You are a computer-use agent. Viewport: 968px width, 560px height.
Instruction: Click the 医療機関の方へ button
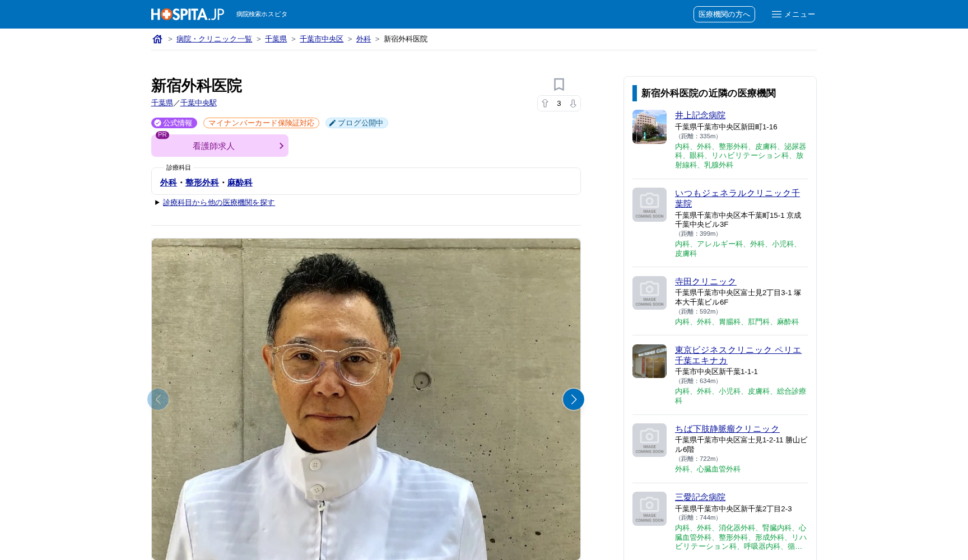pyautogui.click(x=724, y=15)
